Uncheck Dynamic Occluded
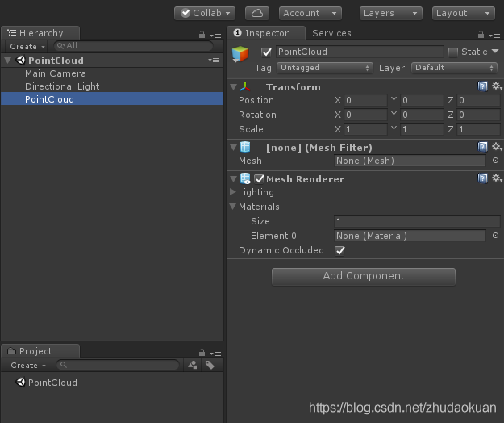This screenshot has height=423, width=504. pyautogui.click(x=339, y=250)
